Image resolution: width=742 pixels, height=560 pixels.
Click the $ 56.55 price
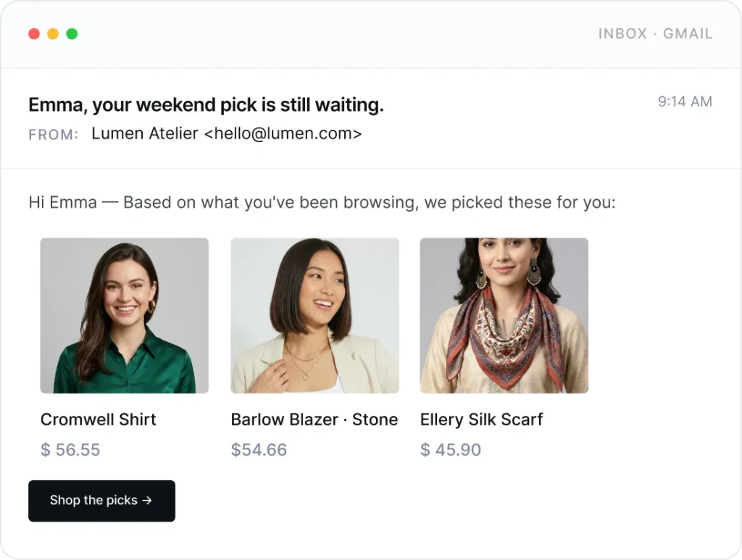[70, 449]
